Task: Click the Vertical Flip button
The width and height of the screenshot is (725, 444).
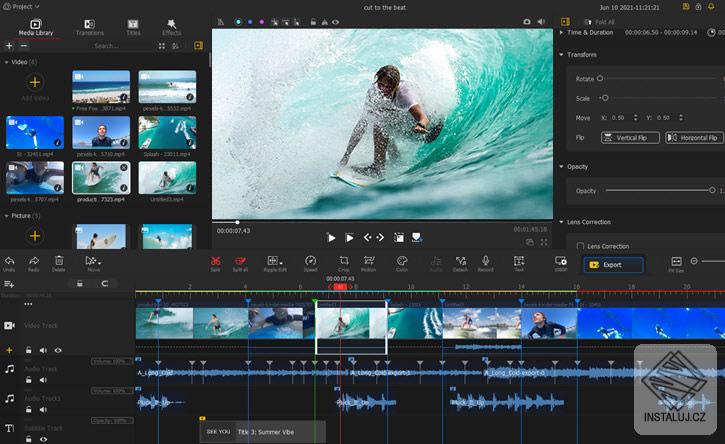Action: click(x=630, y=138)
